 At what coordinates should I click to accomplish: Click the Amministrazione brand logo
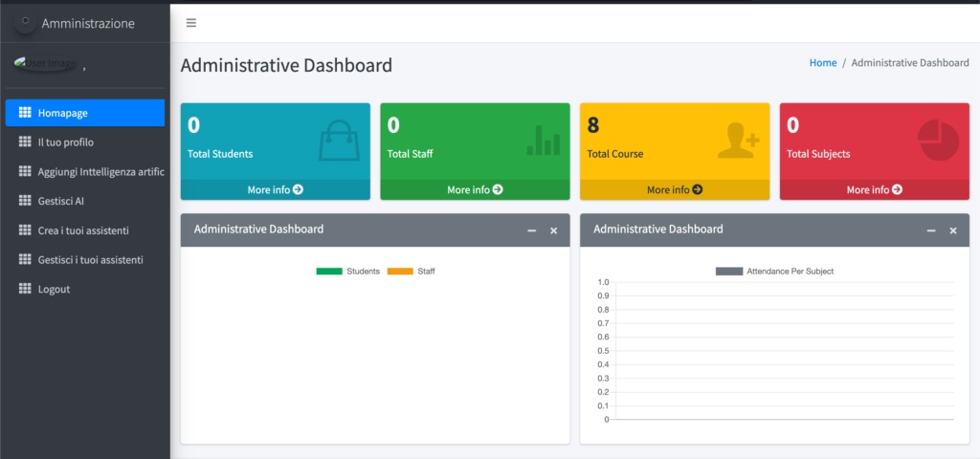[x=25, y=24]
